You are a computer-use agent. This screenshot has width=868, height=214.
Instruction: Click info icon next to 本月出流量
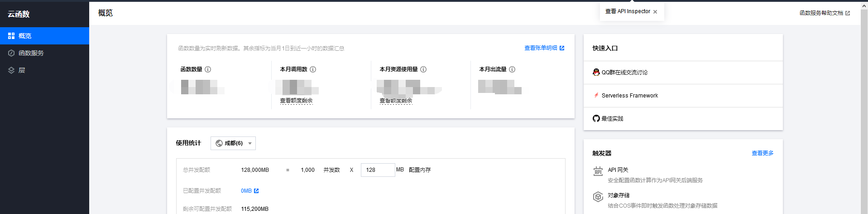[512, 69]
